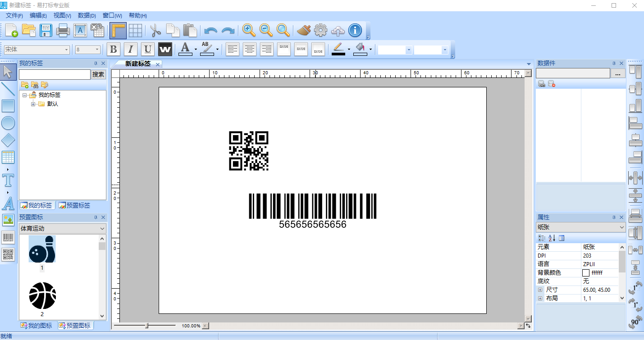Redo the last action

point(228,31)
